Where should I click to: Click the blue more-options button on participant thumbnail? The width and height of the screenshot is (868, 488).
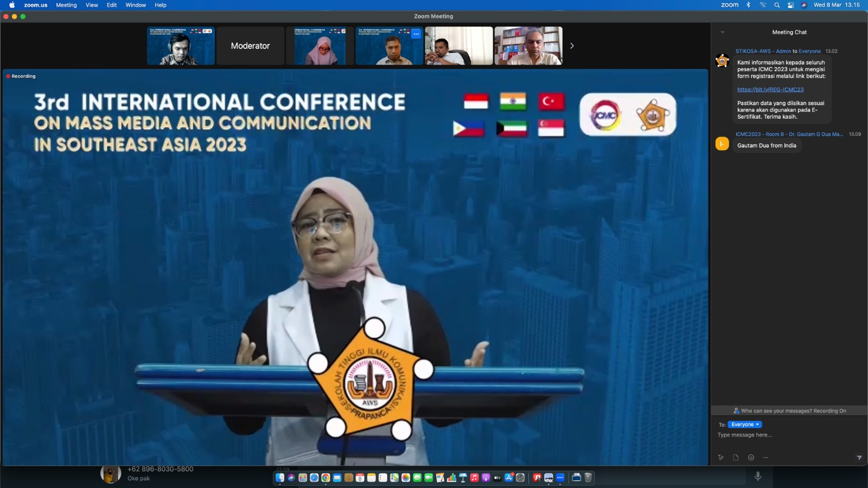click(416, 34)
